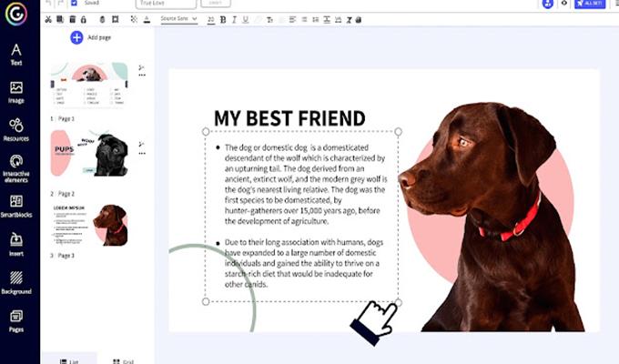This screenshot has height=364, width=619.
Task: Select the Page 1 thumbnail
Action: (x=89, y=85)
